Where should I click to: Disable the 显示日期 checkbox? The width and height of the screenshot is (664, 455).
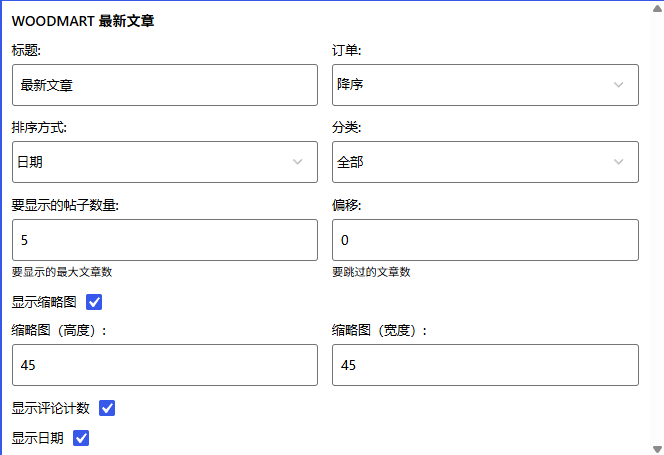click(x=81, y=438)
